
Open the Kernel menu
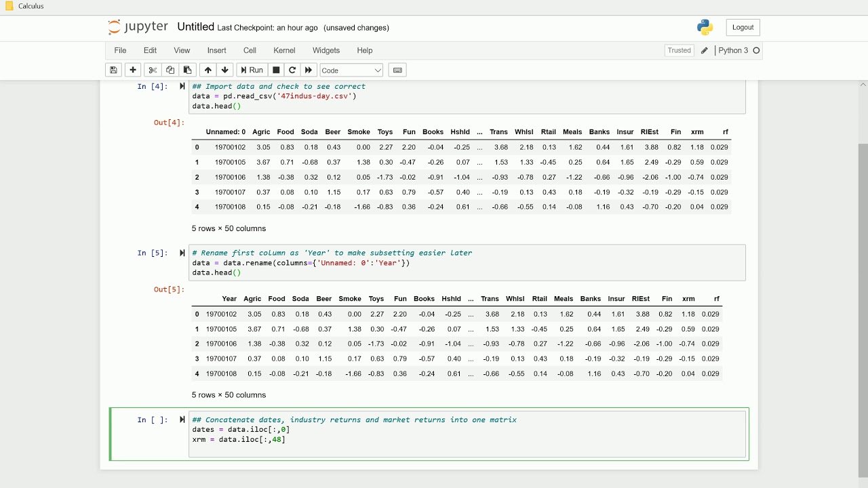(285, 50)
